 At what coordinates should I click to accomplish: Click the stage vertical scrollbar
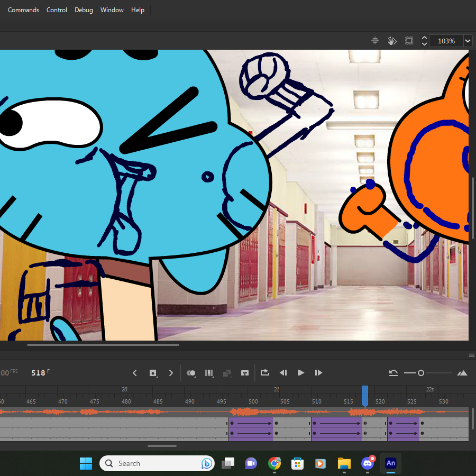pyautogui.click(x=473, y=208)
